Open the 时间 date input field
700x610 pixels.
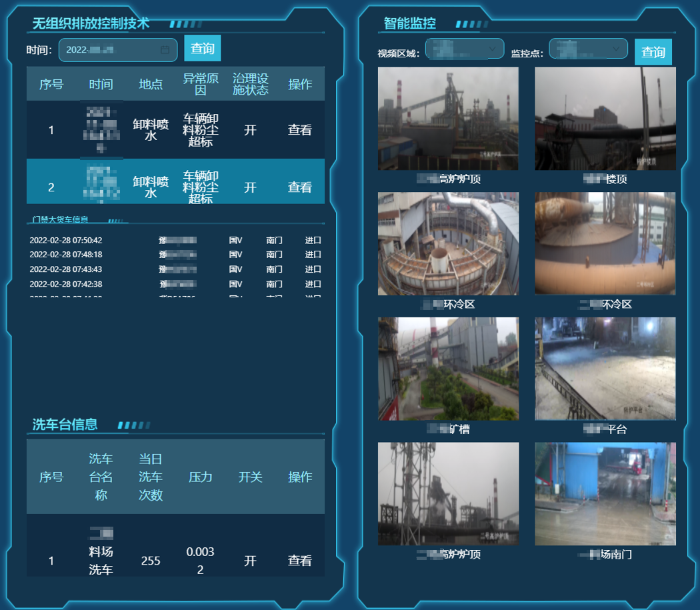[118, 49]
